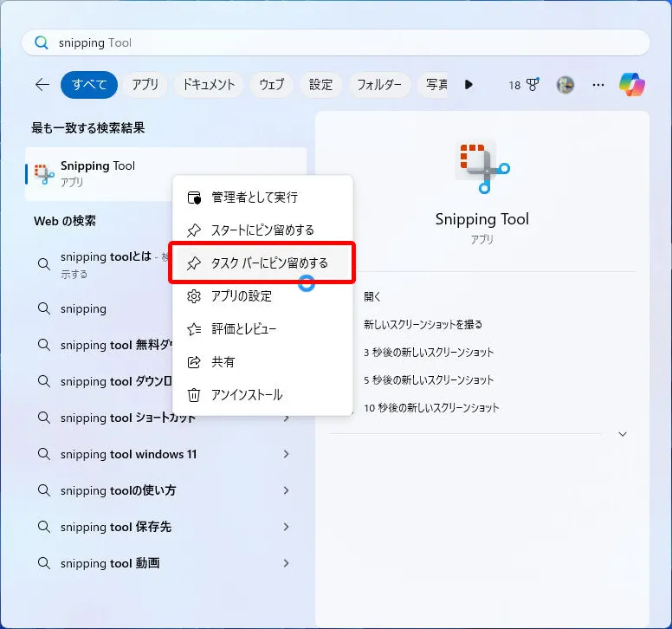672x629 pixels.
Task: Click 'snipping tool 保存先' suggestion text
Action: pos(116,527)
